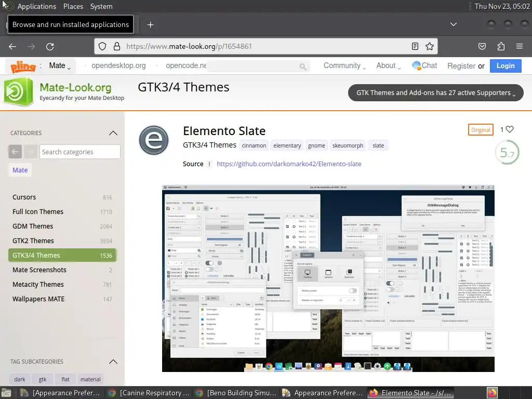Screen dimensions: 532x399
Task: Switch to Canine Respiratory taskbar window
Action: click(x=148, y=393)
